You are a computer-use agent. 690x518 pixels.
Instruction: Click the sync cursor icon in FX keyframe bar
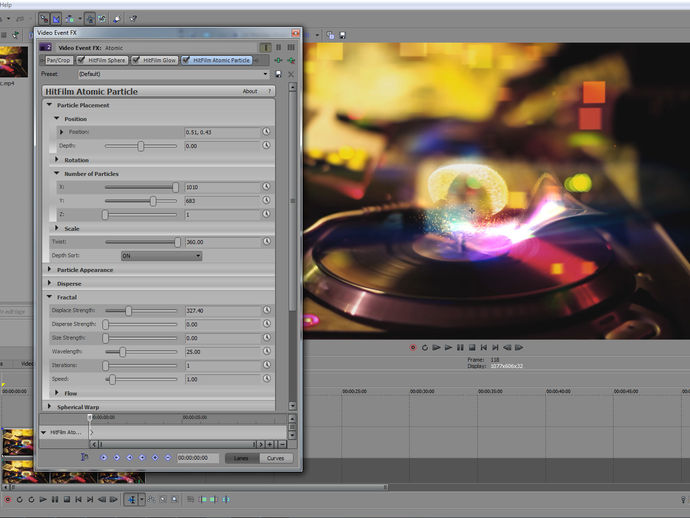click(x=84, y=457)
